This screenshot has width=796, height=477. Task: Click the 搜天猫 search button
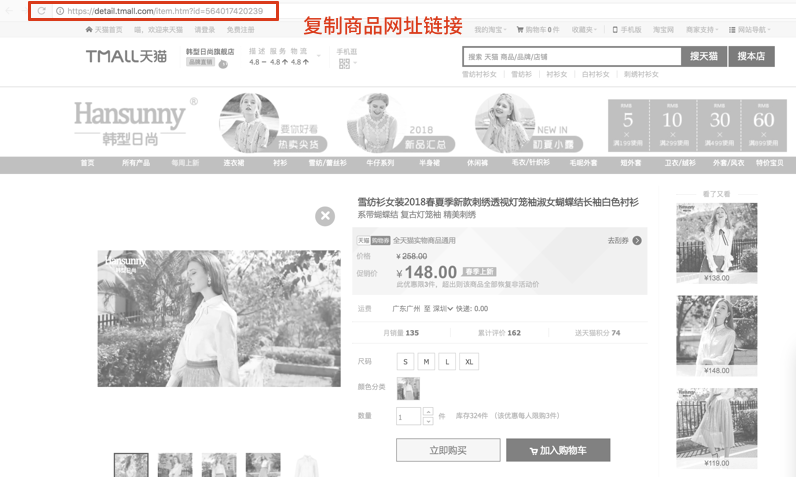click(704, 56)
